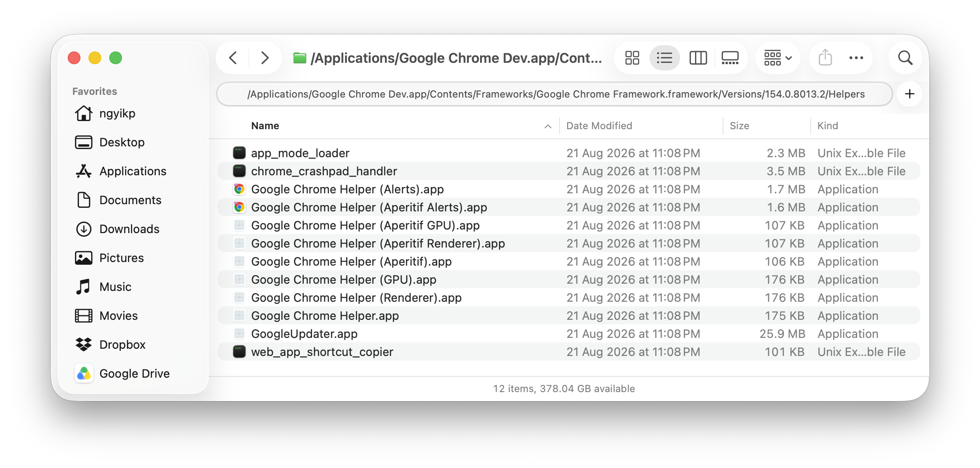Switch to column view
Viewport: 980px width, 468px height.
[698, 58]
